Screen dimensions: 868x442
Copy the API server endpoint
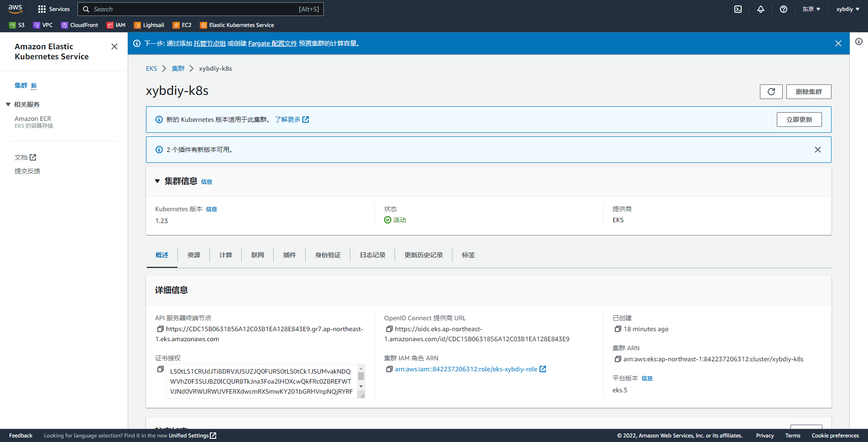point(160,329)
